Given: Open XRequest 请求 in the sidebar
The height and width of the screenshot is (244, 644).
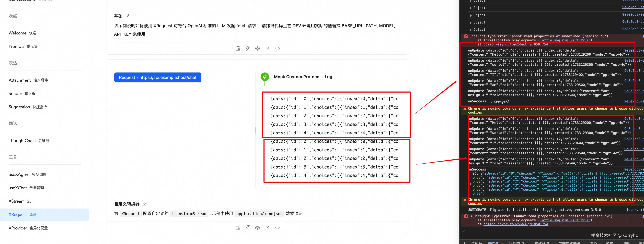Looking at the screenshot, I should pos(22,215).
